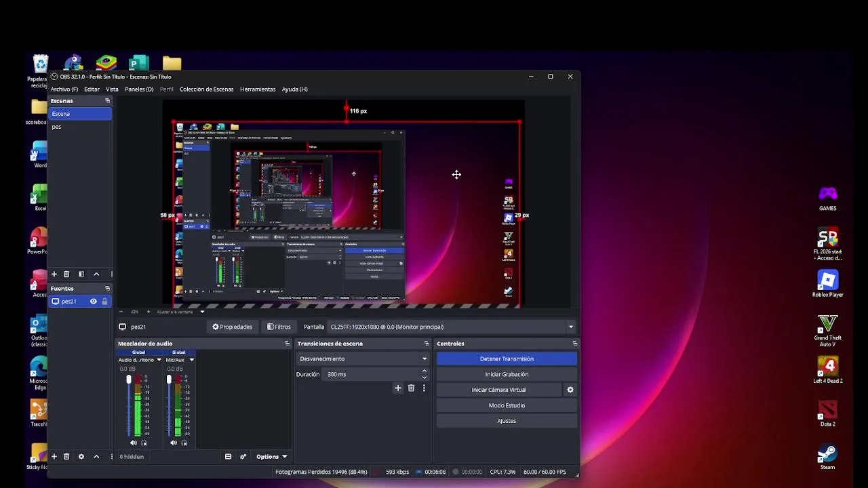Open scene filters icon in Escenas toolbar

(81, 274)
